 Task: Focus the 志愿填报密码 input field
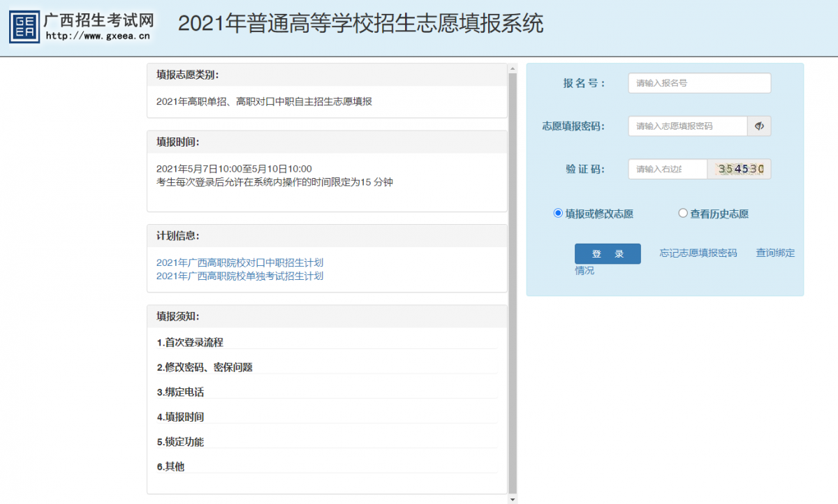pos(687,126)
